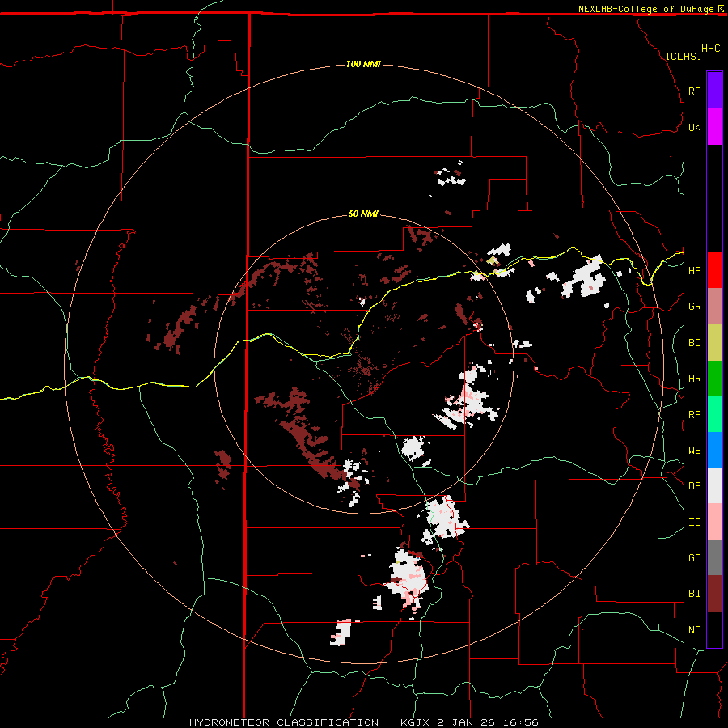The image size is (728, 728).
Task: Click the '100 NMI' range ring label
Action: 363,64
